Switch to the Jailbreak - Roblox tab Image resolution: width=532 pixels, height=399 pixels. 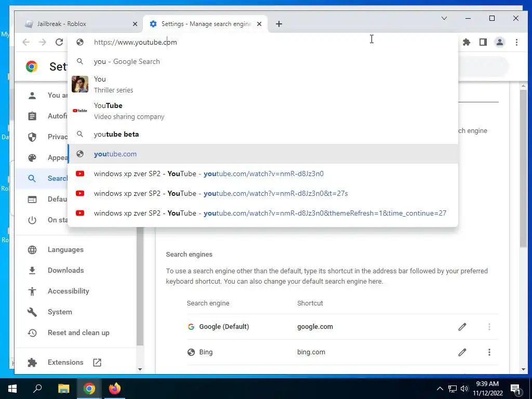click(x=79, y=24)
